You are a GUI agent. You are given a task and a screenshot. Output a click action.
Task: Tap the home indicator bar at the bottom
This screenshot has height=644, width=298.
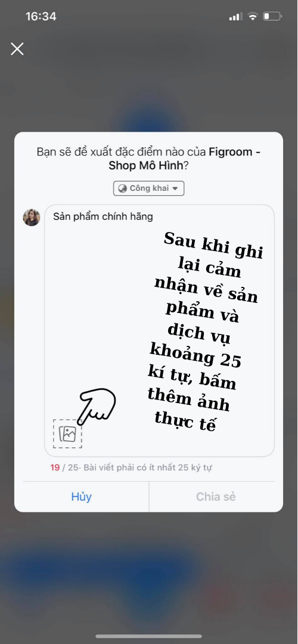point(149,637)
